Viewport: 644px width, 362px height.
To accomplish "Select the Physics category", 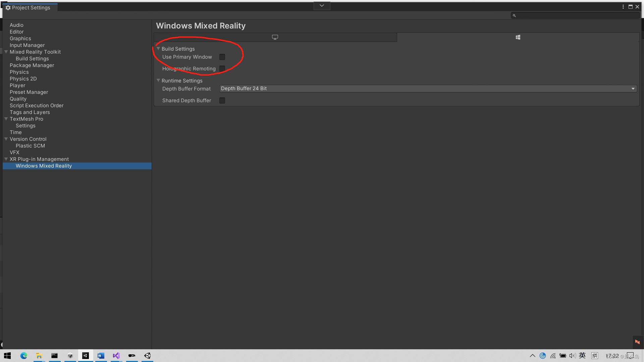I will click(19, 72).
